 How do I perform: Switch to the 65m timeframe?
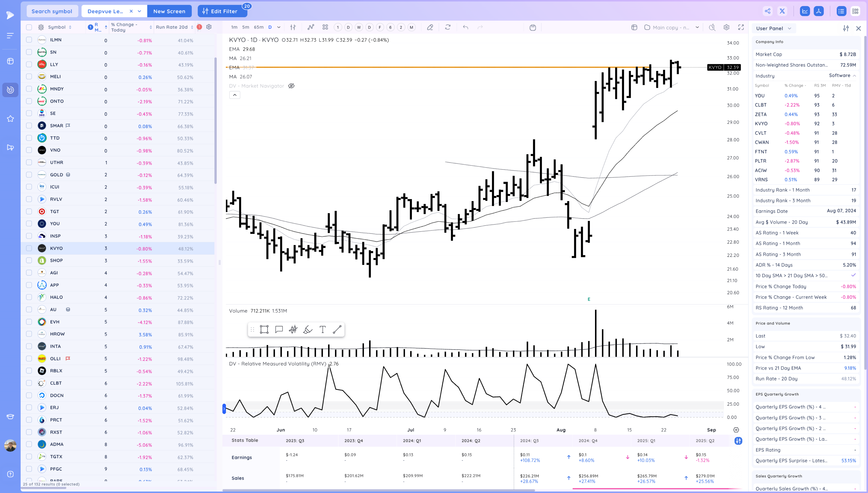coord(258,27)
